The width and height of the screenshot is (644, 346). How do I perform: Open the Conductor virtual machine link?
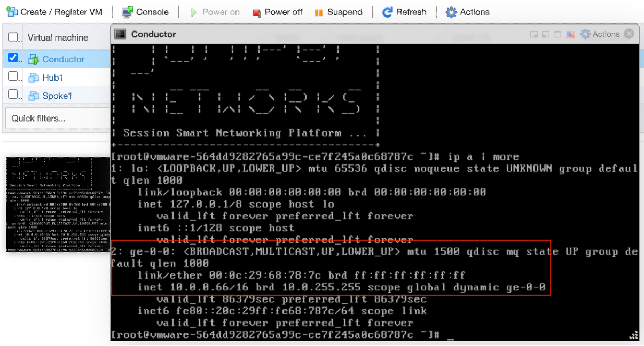64,59
